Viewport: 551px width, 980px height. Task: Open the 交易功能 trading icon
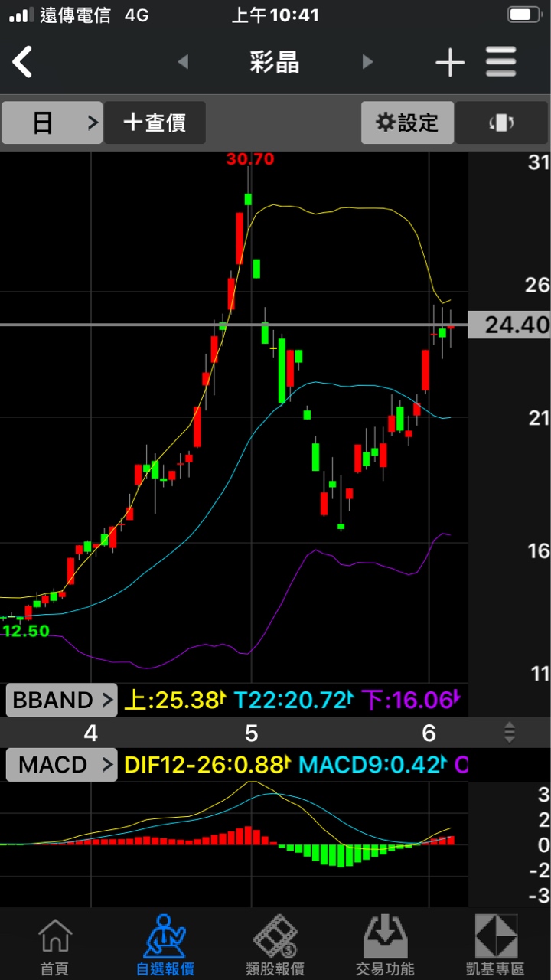(385, 946)
